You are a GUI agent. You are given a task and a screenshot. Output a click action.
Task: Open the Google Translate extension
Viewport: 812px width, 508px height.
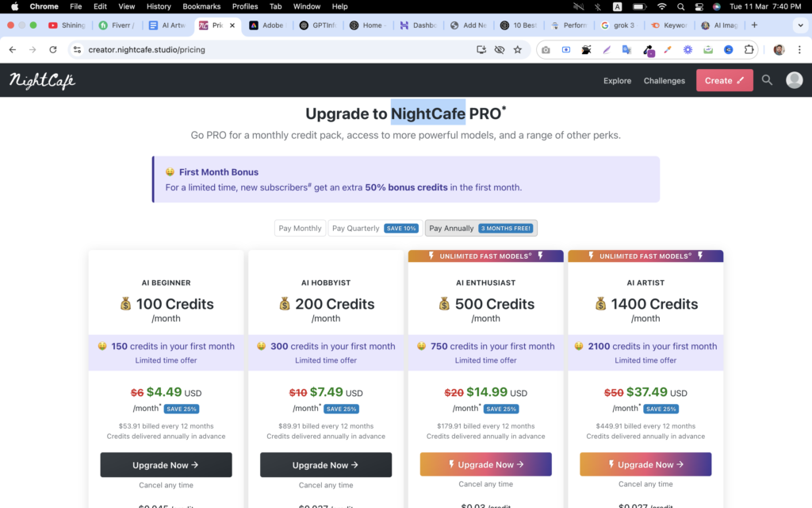(x=626, y=50)
